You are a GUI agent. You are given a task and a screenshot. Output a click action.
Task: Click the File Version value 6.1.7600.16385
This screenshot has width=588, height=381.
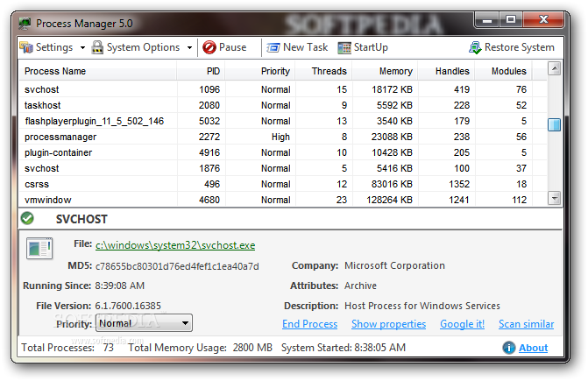[x=128, y=306]
